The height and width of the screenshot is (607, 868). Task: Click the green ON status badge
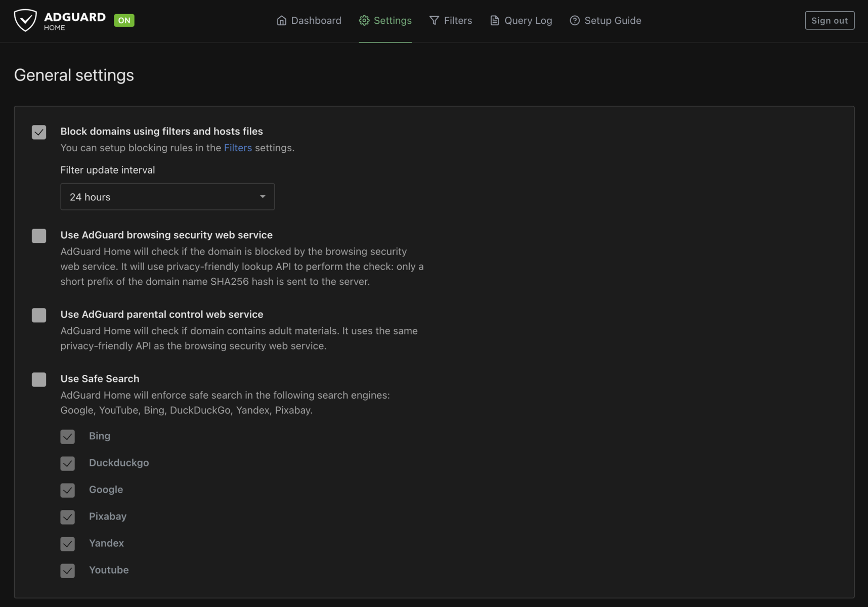point(124,20)
